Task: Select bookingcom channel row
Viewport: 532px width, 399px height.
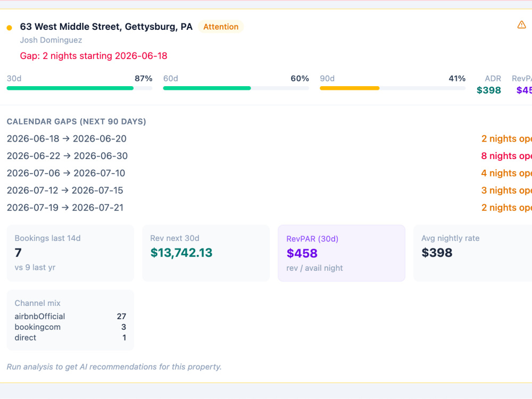Action: pos(70,327)
